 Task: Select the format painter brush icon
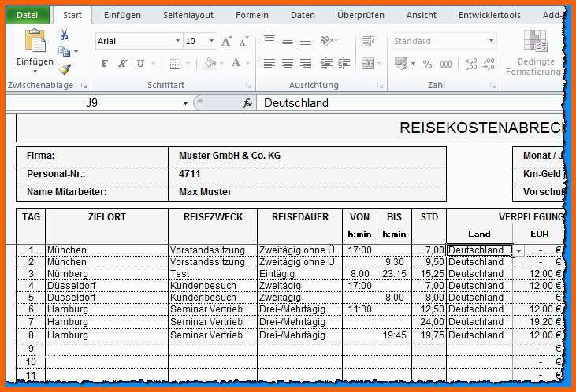(x=65, y=69)
